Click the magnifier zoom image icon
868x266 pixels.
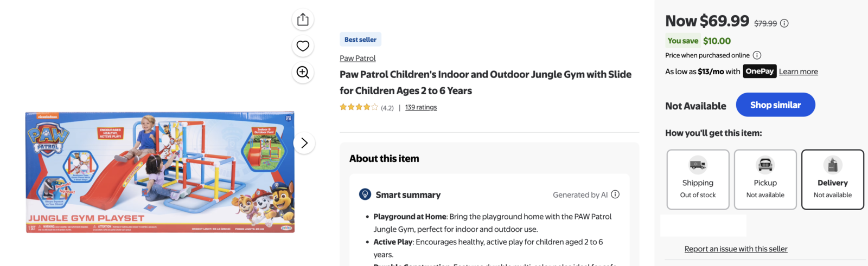click(303, 72)
